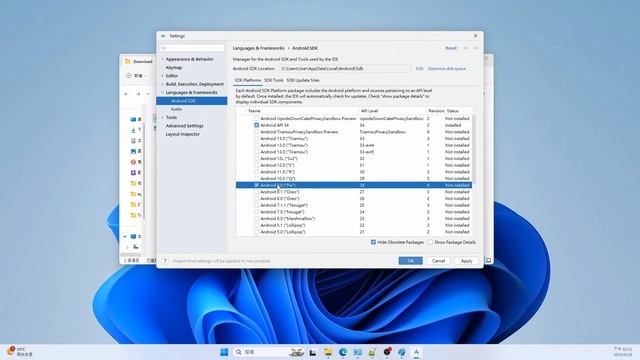Open Task View on the taskbar
This screenshot has height=360, width=640.
tap(313, 352)
